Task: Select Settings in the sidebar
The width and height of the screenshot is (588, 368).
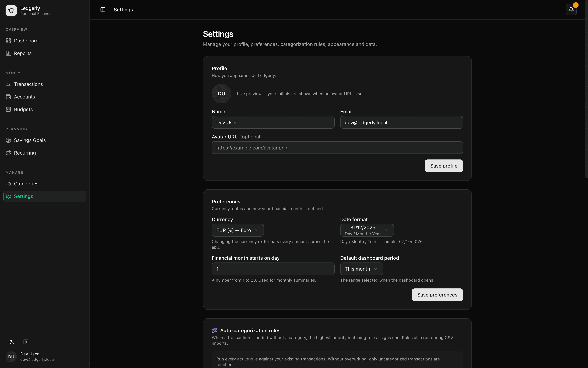Action: [45, 196]
